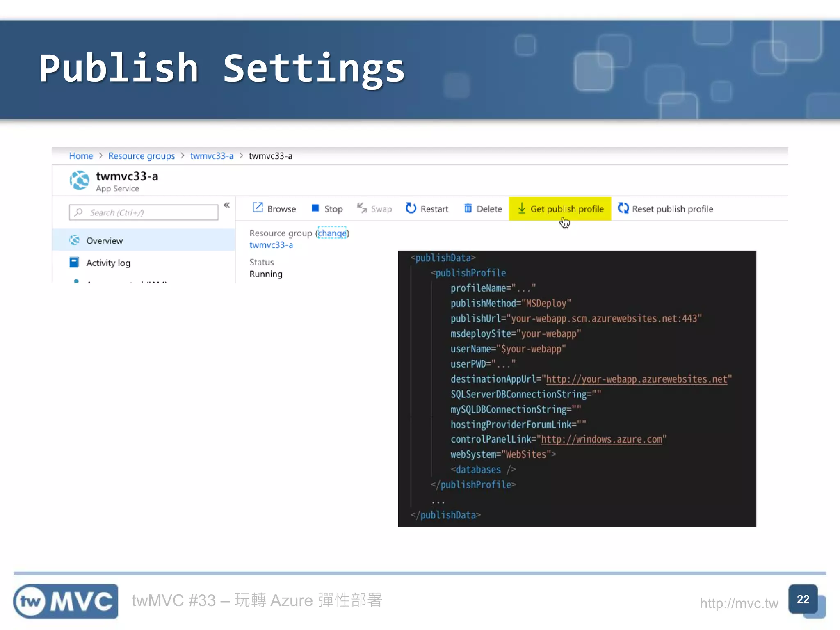Click the slide number 22 badge
Image resolution: width=840 pixels, height=630 pixels.
click(x=803, y=599)
